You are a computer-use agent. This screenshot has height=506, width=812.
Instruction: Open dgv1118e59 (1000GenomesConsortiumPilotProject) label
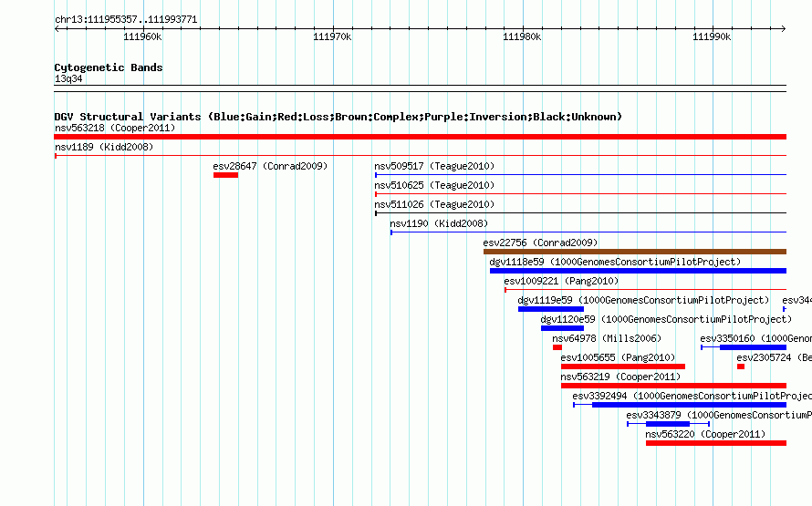pos(615,262)
